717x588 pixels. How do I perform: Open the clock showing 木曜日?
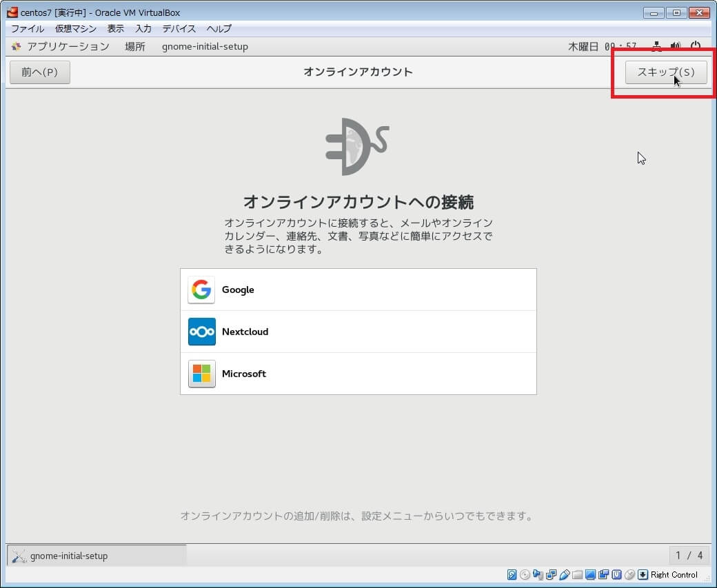coord(602,47)
